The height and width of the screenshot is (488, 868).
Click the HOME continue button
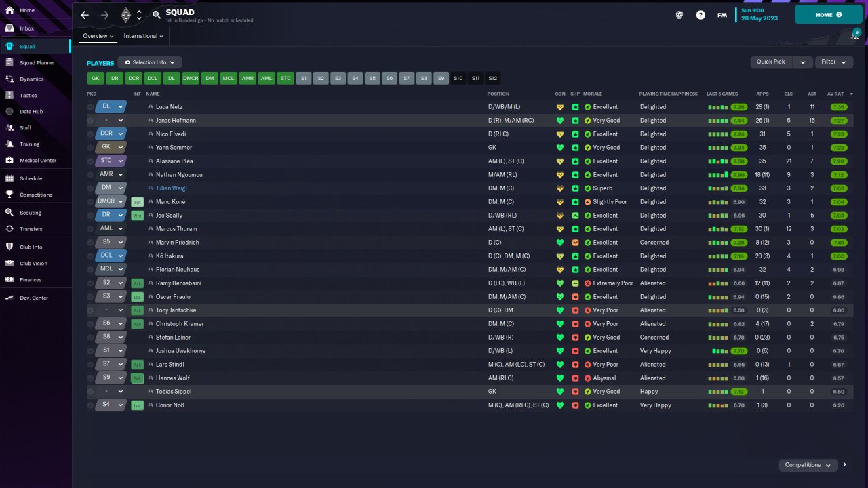[829, 15]
